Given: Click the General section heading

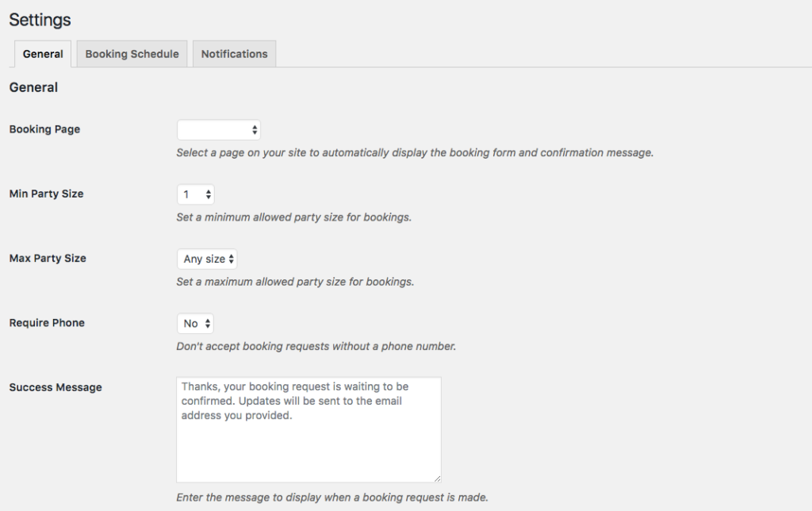Looking at the screenshot, I should [x=33, y=87].
